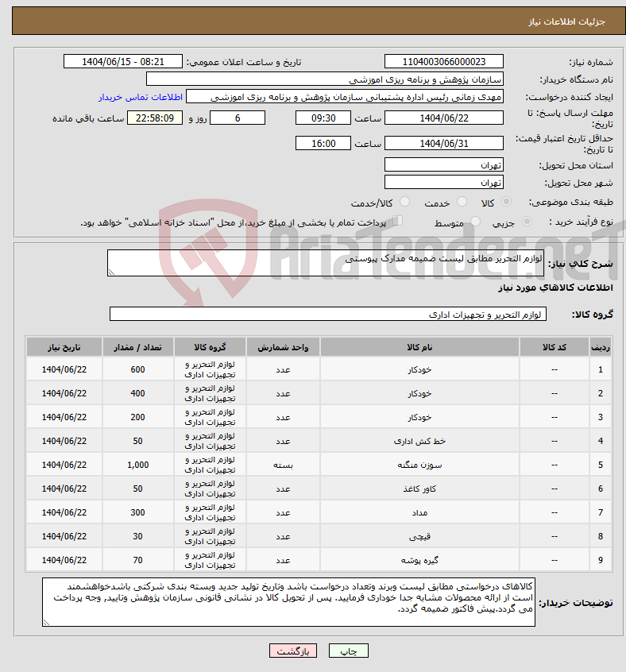Select the کالا radio button

(x=506, y=202)
